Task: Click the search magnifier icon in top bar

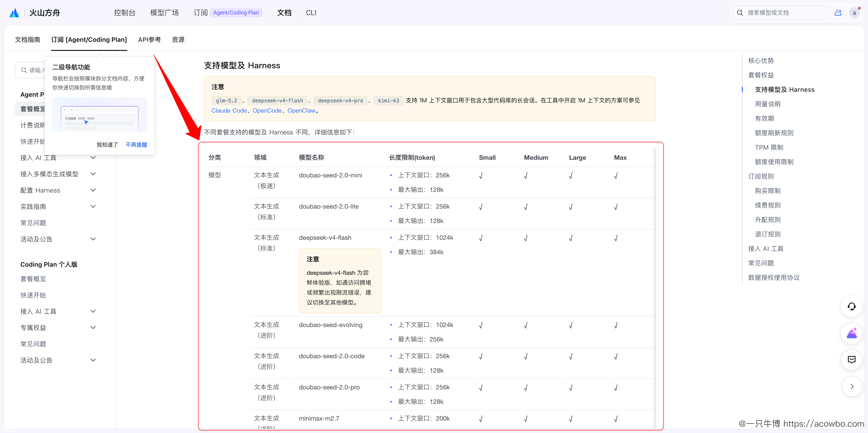Action: tap(740, 13)
